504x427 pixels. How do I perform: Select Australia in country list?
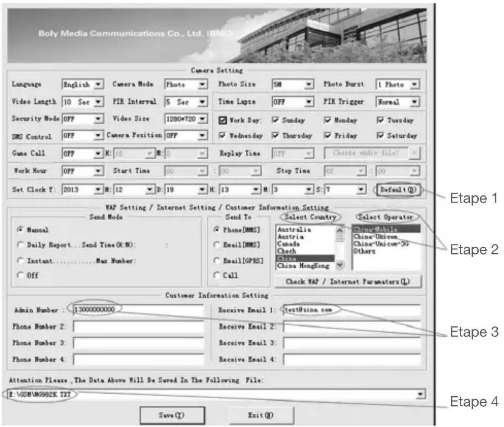305,229
